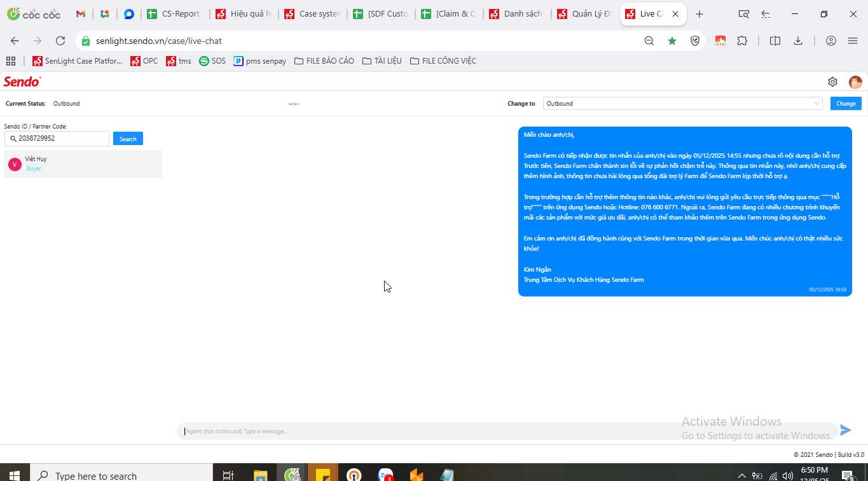Open Task View on the taskbar
Image resolution: width=868 pixels, height=481 pixels.
tap(228, 475)
